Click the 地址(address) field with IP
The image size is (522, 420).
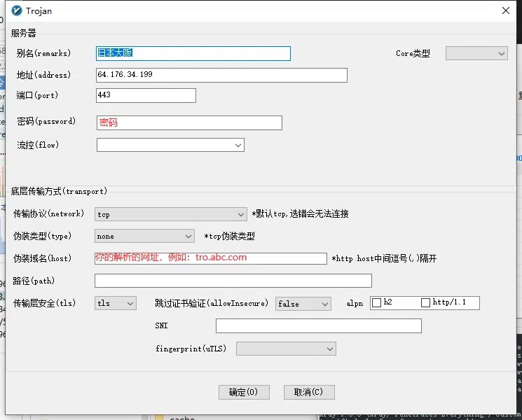(221, 75)
